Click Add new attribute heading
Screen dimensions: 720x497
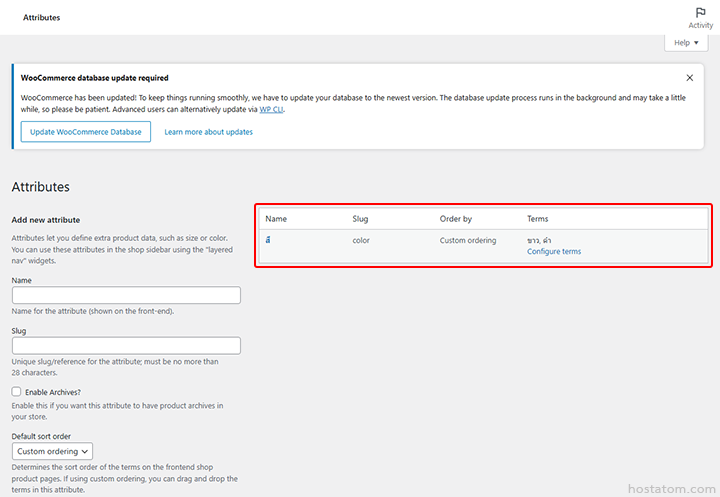46,220
